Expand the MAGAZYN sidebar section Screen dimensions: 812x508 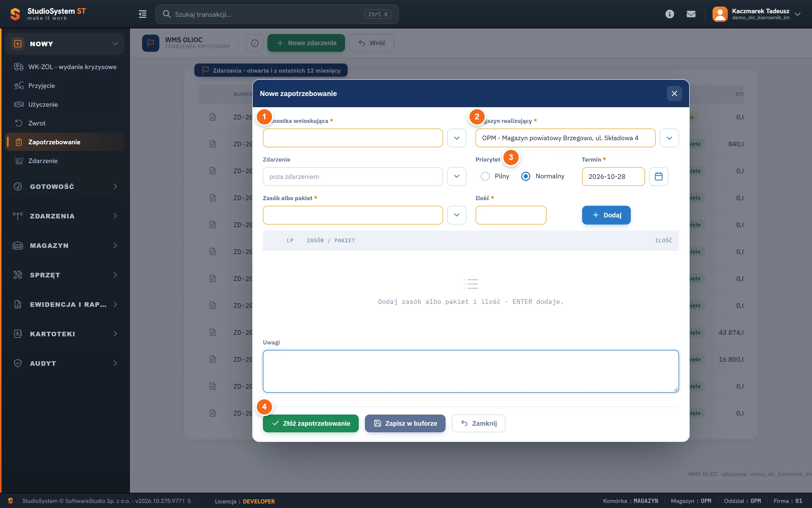[x=65, y=246]
